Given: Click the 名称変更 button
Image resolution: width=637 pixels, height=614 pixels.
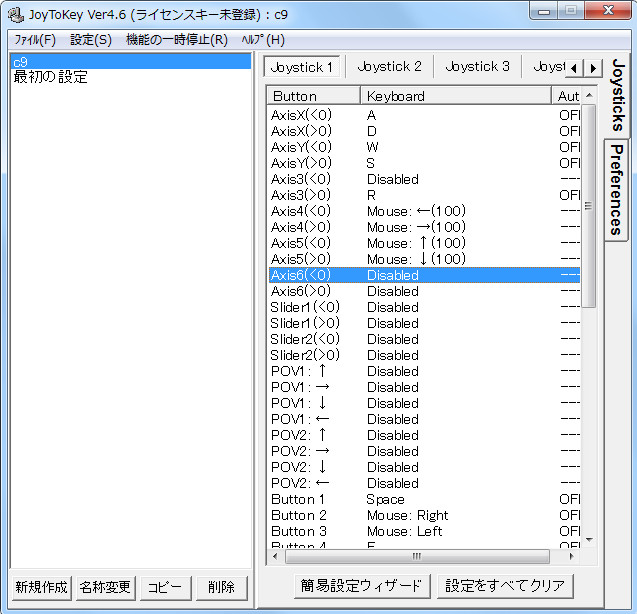Looking at the screenshot, I should pyautogui.click(x=105, y=587).
